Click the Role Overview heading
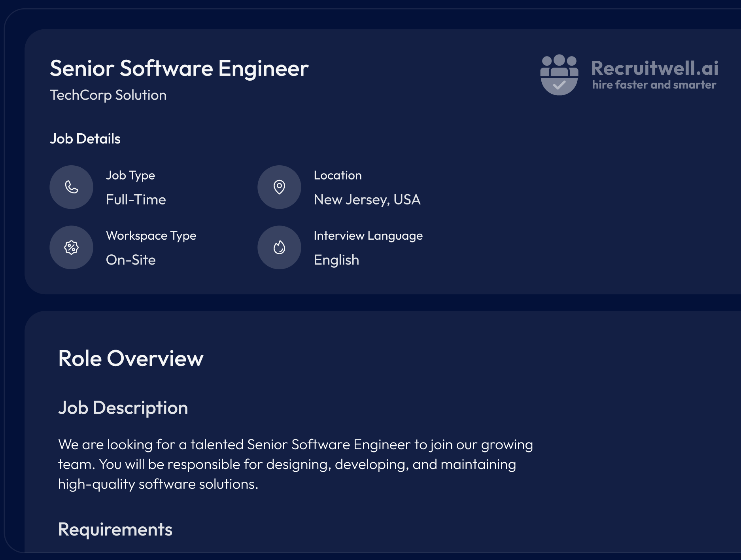The image size is (741, 560). [x=130, y=359]
